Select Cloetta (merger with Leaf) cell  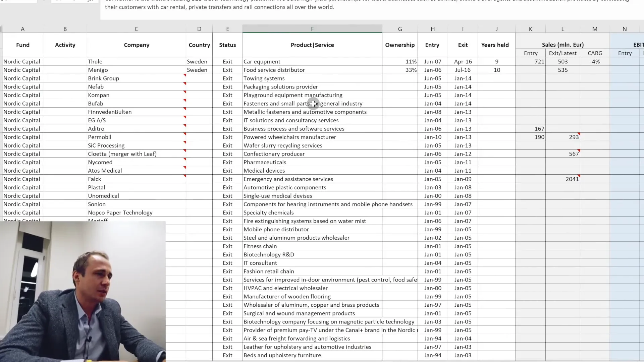[137, 154]
